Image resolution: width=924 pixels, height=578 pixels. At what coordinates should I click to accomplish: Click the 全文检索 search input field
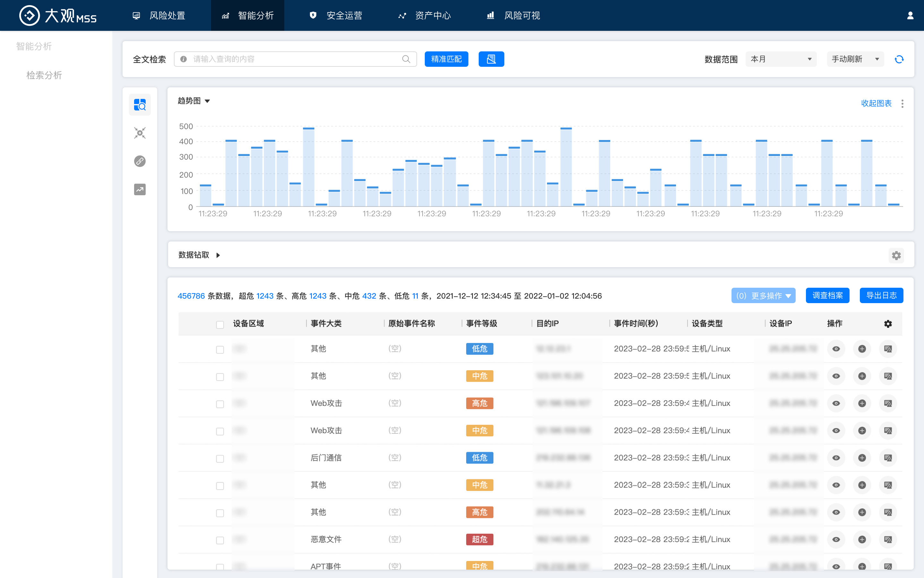pyautogui.click(x=295, y=59)
